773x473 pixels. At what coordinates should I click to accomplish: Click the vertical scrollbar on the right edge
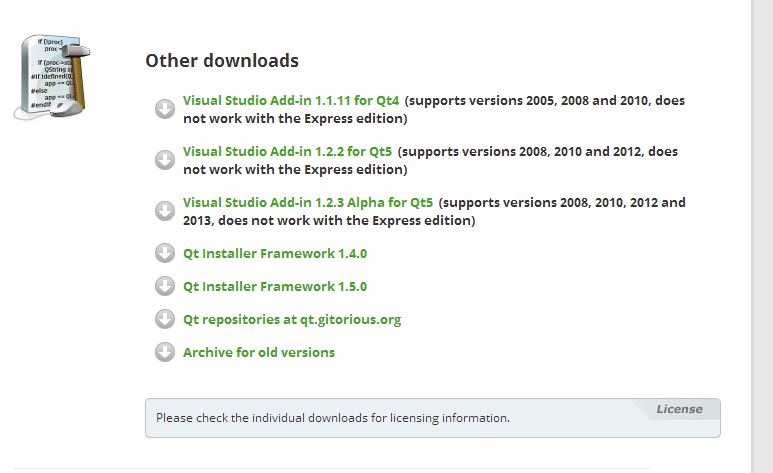(x=762, y=236)
